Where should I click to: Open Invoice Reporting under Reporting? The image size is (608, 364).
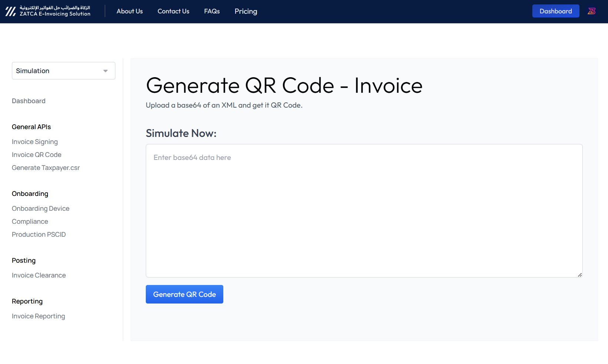[x=38, y=316]
